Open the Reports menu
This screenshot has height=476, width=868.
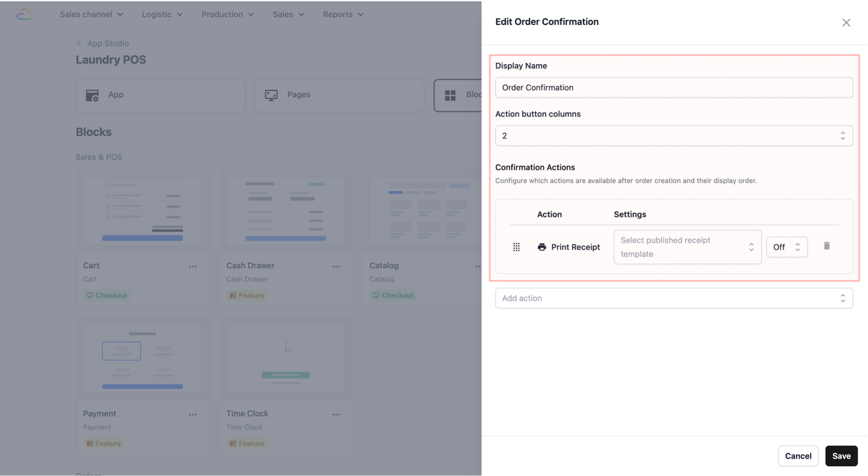343,14
